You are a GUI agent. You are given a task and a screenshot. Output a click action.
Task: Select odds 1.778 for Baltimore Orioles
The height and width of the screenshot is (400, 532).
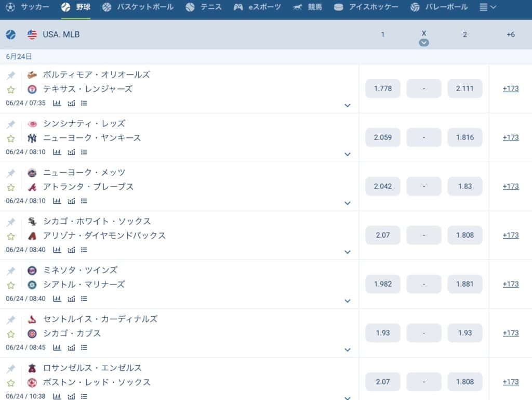pos(383,88)
